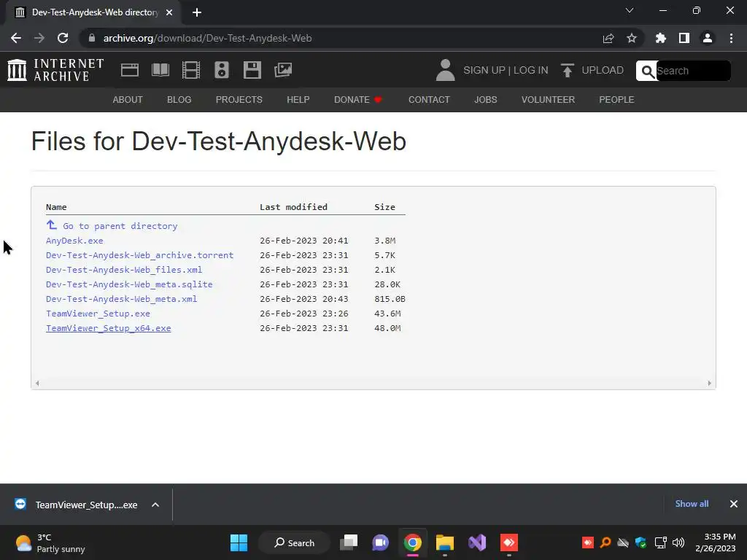
Task: Open the clock showing 3:35 PM
Action: [715, 542]
